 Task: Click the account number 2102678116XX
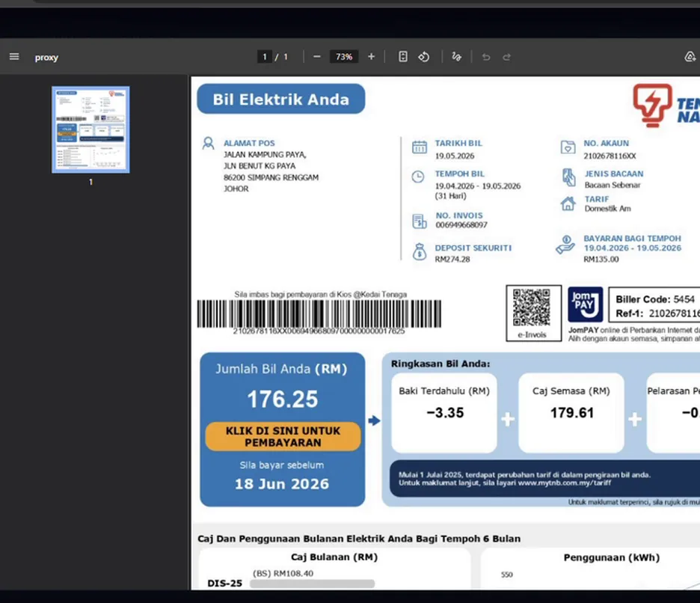coord(610,156)
